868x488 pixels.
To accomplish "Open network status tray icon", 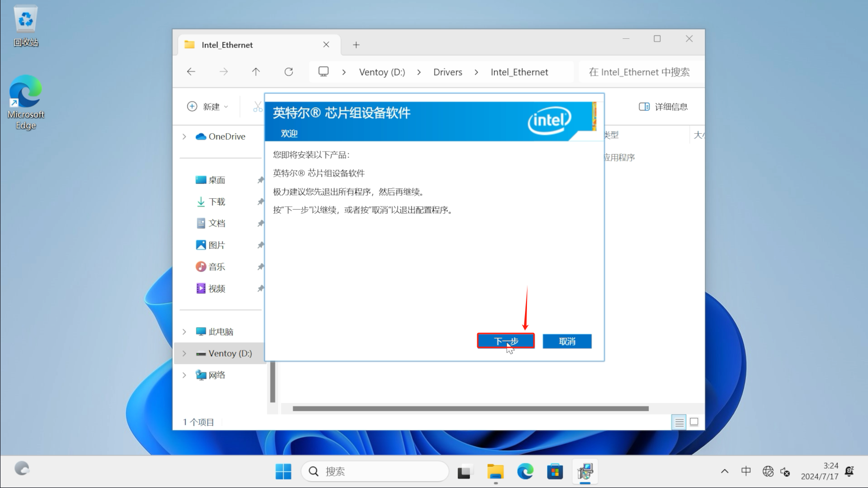I will coord(768,471).
